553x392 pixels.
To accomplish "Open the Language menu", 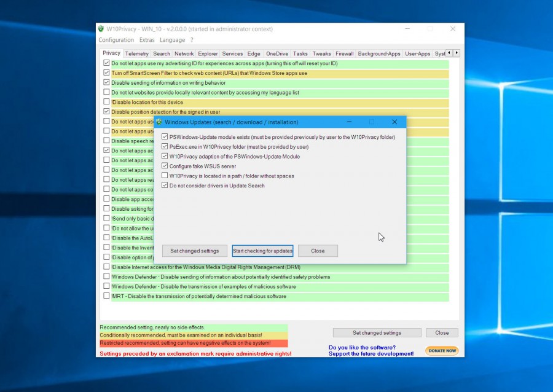I will click(173, 39).
